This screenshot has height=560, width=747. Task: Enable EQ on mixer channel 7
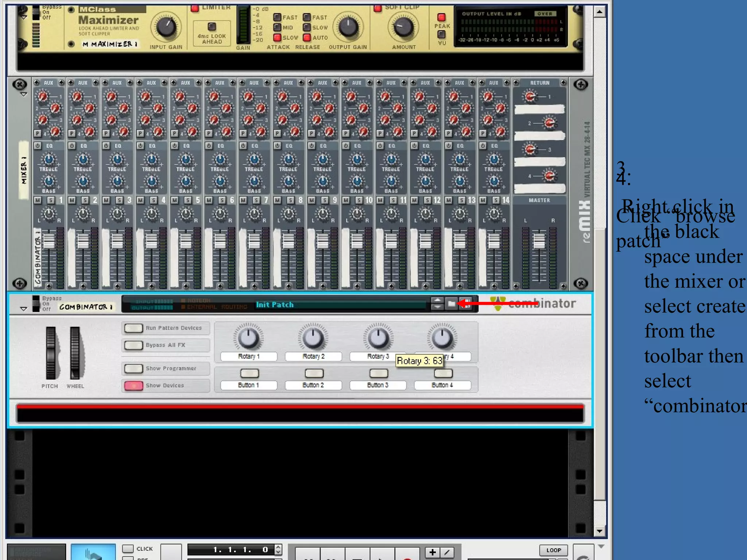(x=243, y=146)
